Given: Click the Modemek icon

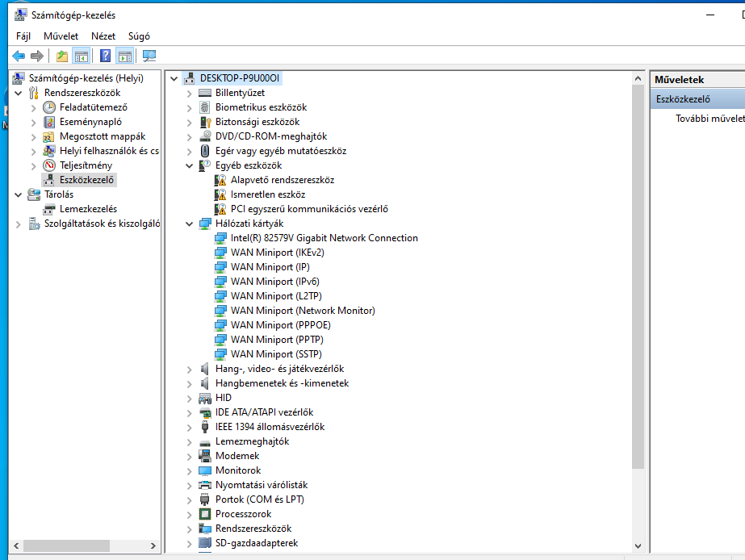Looking at the screenshot, I should click(205, 456).
